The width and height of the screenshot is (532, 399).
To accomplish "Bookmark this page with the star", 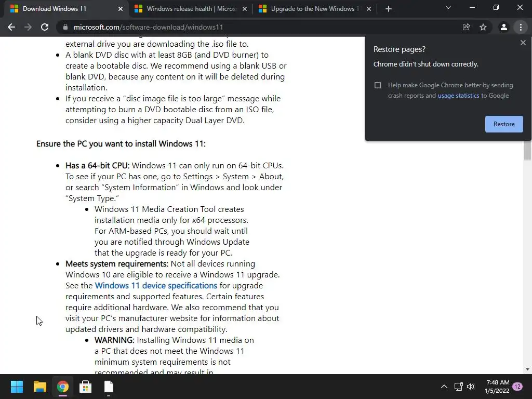I will point(483,27).
